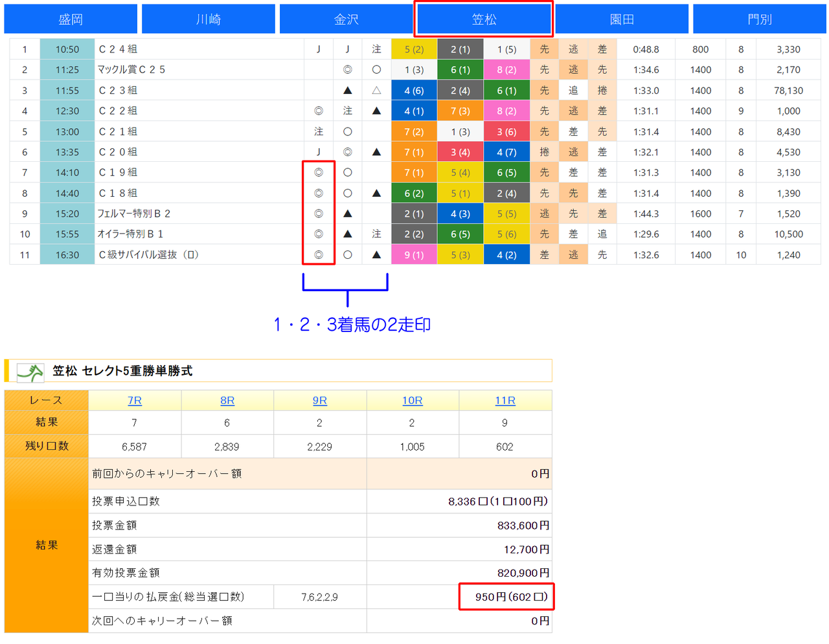The width and height of the screenshot is (829, 644).
Task: Click the 0:48.8 race time
Action: pos(646,49)
